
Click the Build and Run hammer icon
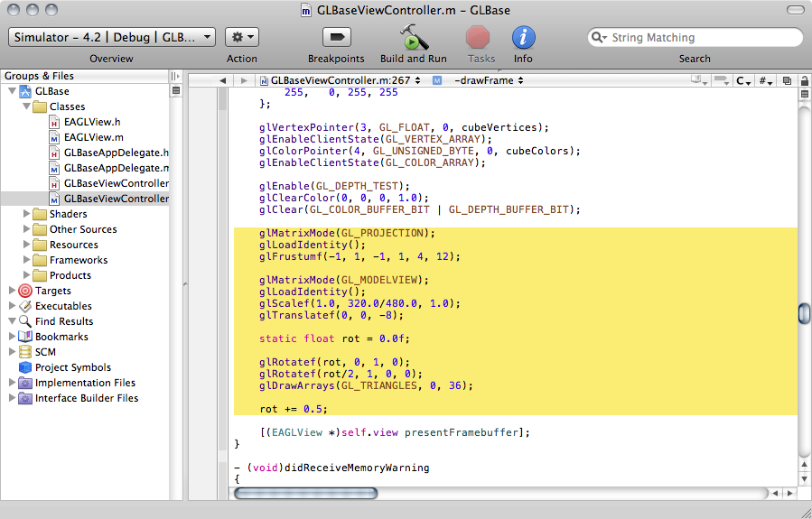pos(414,37)
